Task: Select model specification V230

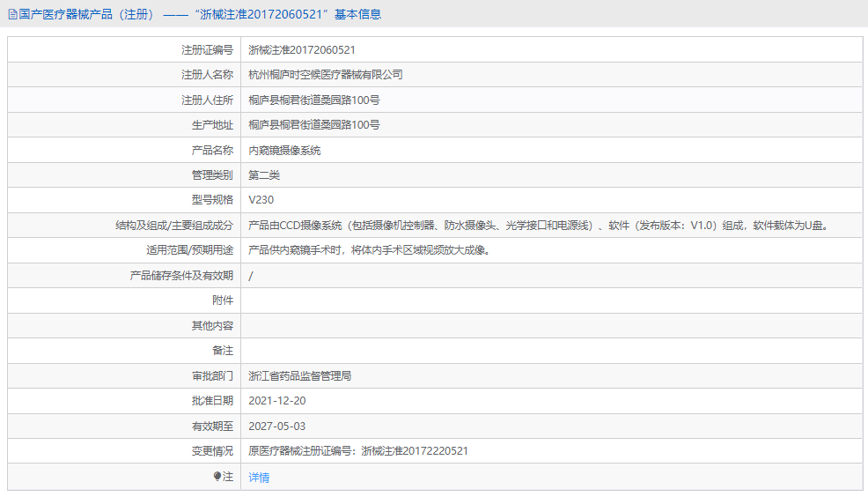Action: click(261, 200)
